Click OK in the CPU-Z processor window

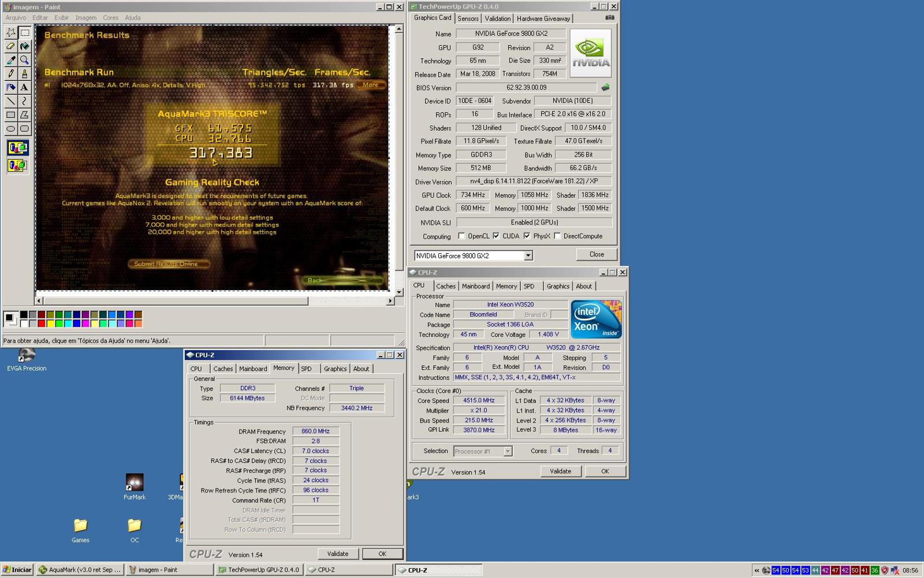click(605, 471)
